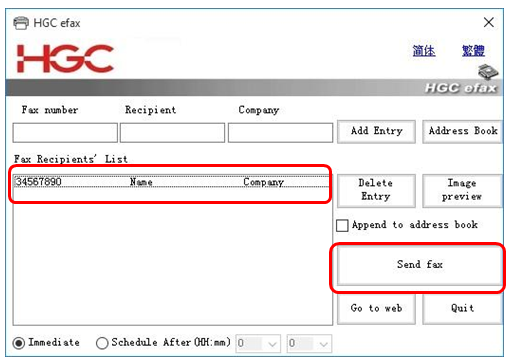Click the printer icon in title bar
Screen dimensions: 509x363
tap(21, 23)
